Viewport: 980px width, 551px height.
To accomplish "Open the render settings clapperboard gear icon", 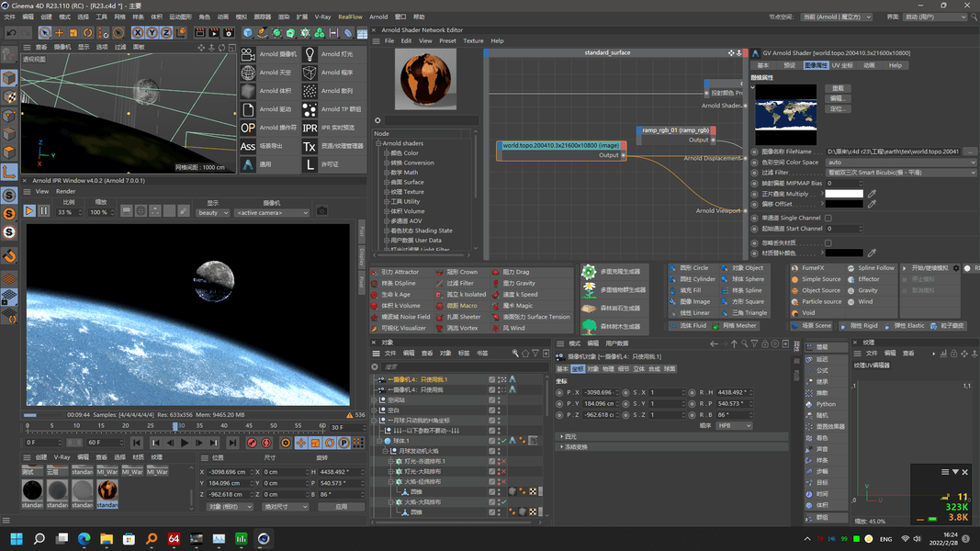I will click(x=229, y=32).
